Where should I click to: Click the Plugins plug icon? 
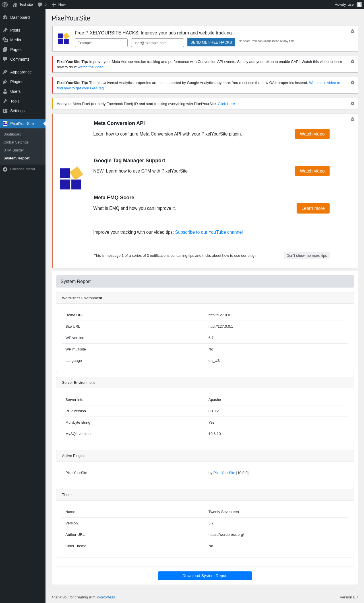[5, 82]
